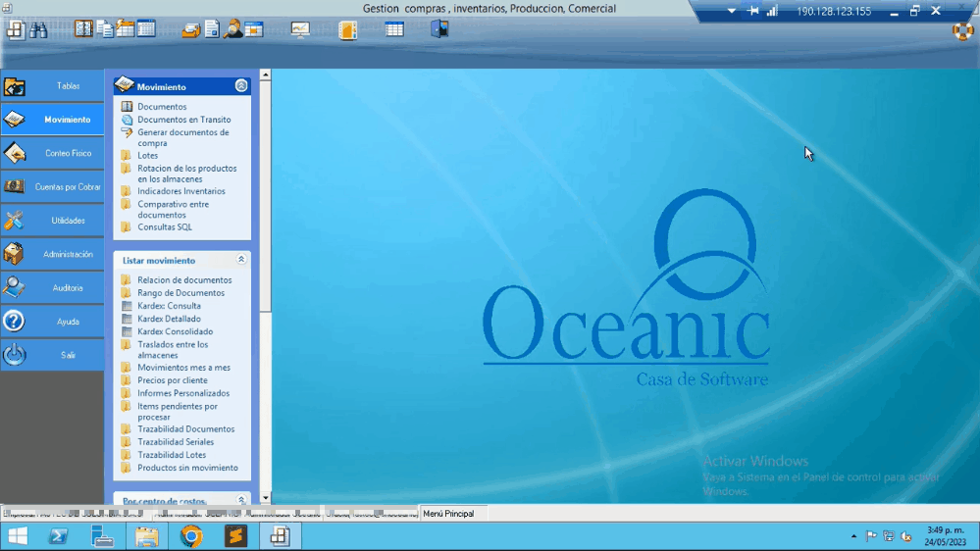Click the exit door icon in toolbar
Viewport: 980px width, 551px height.
tap(439, 29)
